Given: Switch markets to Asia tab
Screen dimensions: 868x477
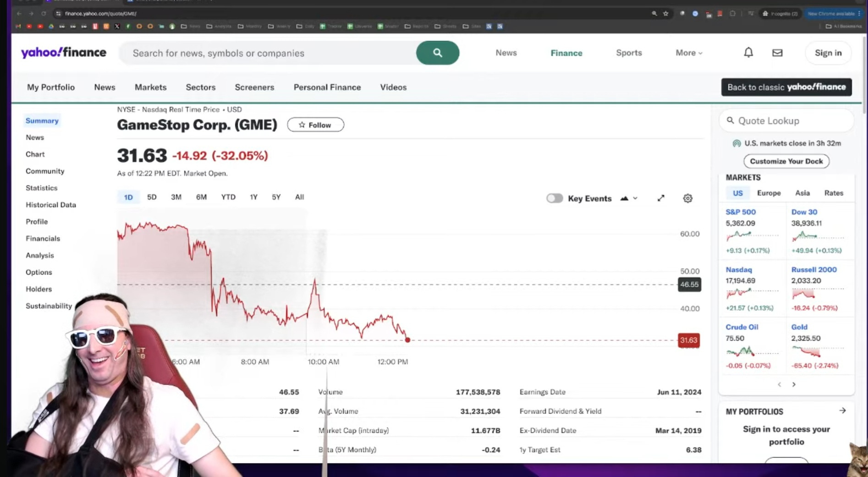Looking at the screenshot, I should (x=802, y=193).
